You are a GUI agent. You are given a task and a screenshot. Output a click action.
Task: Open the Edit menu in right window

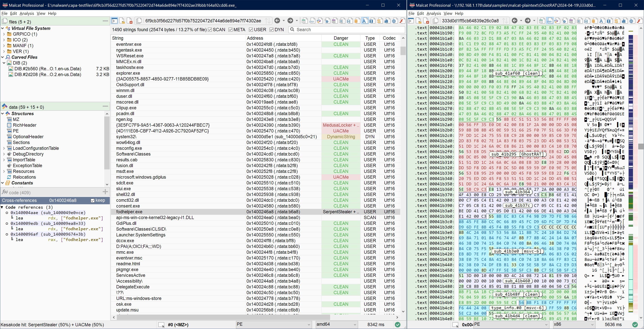click(420, 13)
